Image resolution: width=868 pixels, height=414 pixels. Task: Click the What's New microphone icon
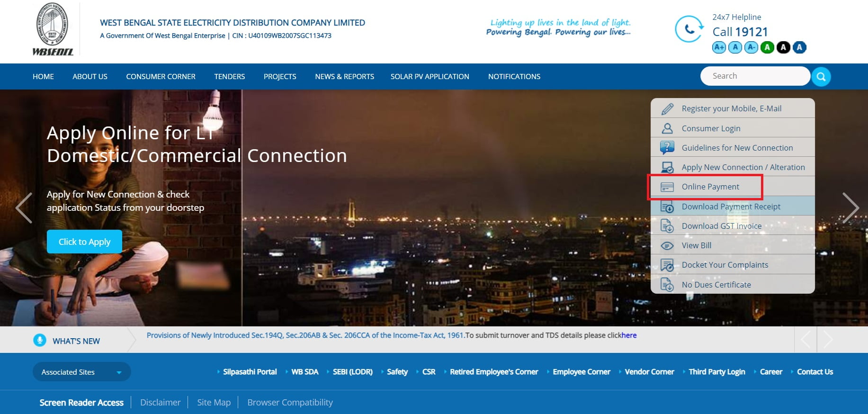coord(40,340)
